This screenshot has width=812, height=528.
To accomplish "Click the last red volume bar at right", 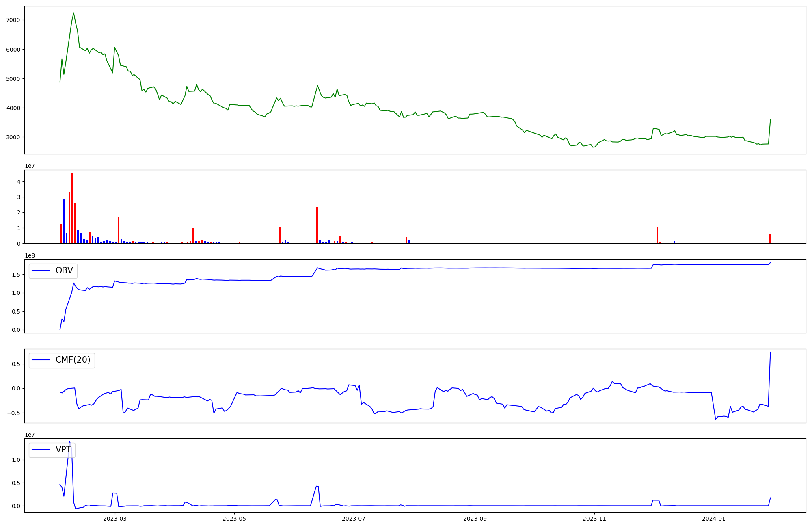I will [769, 239].
